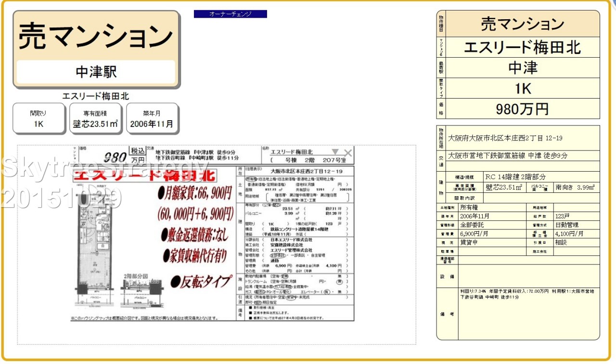Select 月額家賃:66,900円 in the flyer
Screen dimensions: 616x364
point(195,193)
